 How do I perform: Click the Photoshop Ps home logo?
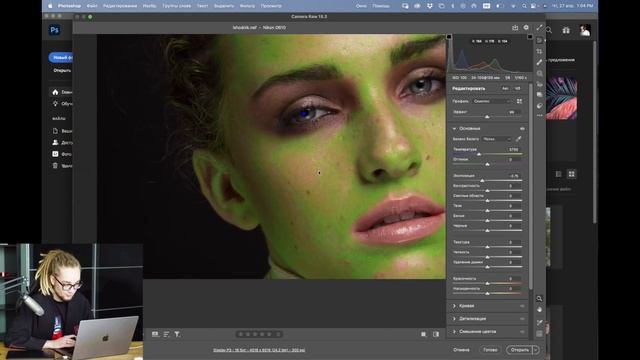point(54,30)
